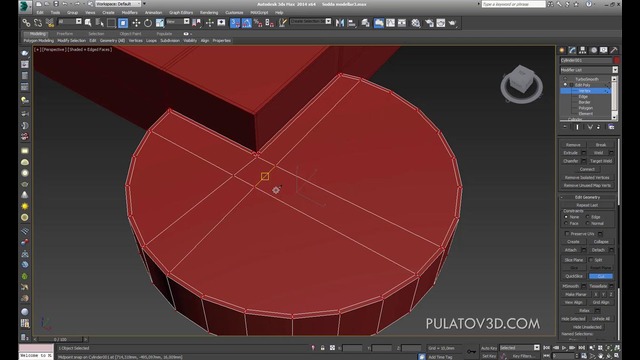640x360 pixels.
Task: Activate the Select and Move tool
Action: click(136, 23)
